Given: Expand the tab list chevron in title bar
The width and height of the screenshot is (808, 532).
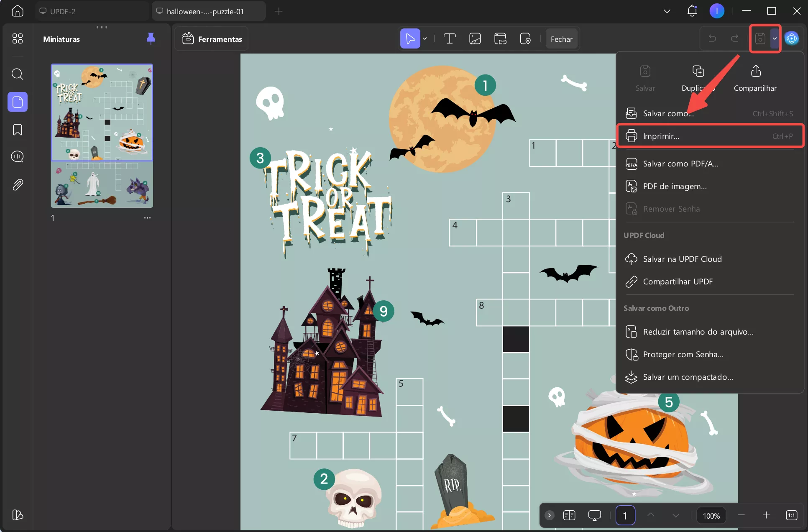Looking at the screenshot, I should tap(667, 11).
